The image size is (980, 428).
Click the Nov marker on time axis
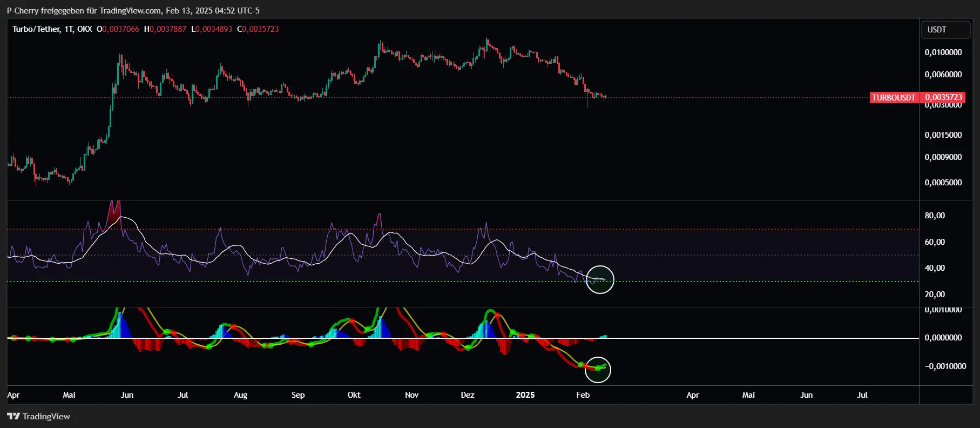[412, 395]
